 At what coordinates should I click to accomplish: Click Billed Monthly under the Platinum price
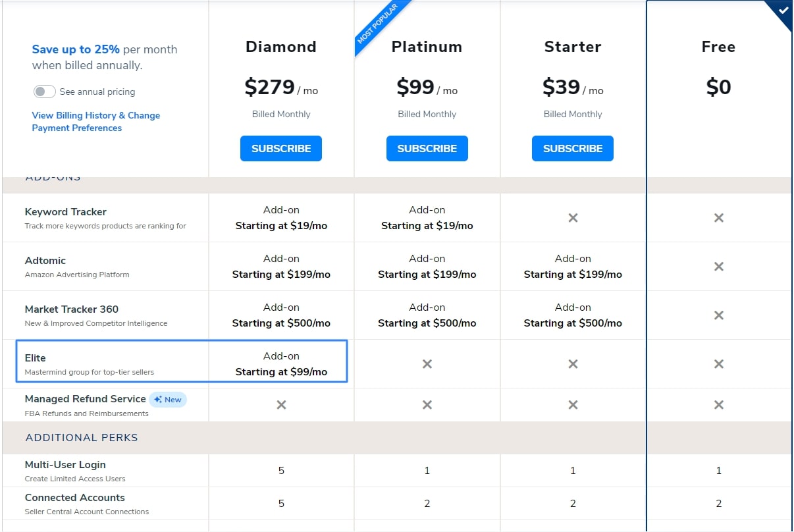[427, 114]
